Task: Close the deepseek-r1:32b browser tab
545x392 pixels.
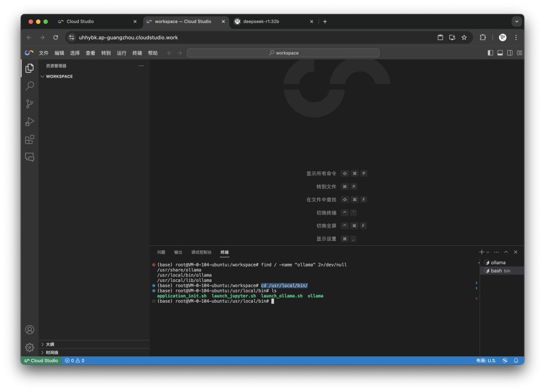Action: [x=311, y=21]
